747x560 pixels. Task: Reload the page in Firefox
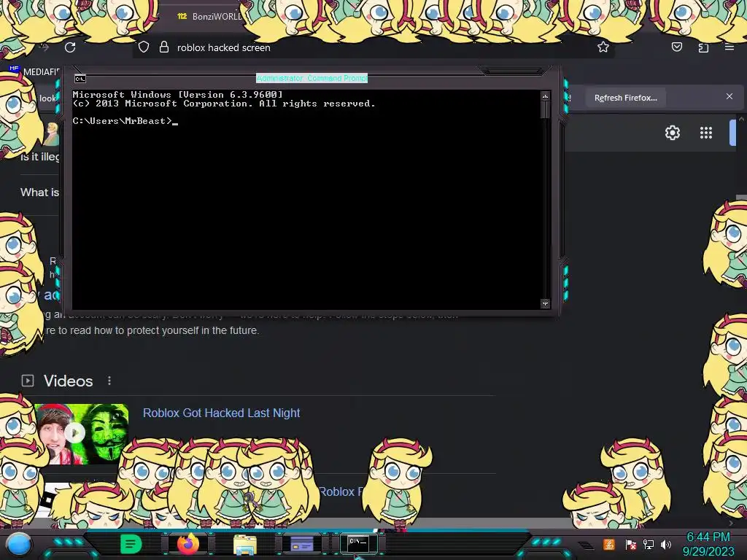(x=70, y=47)
